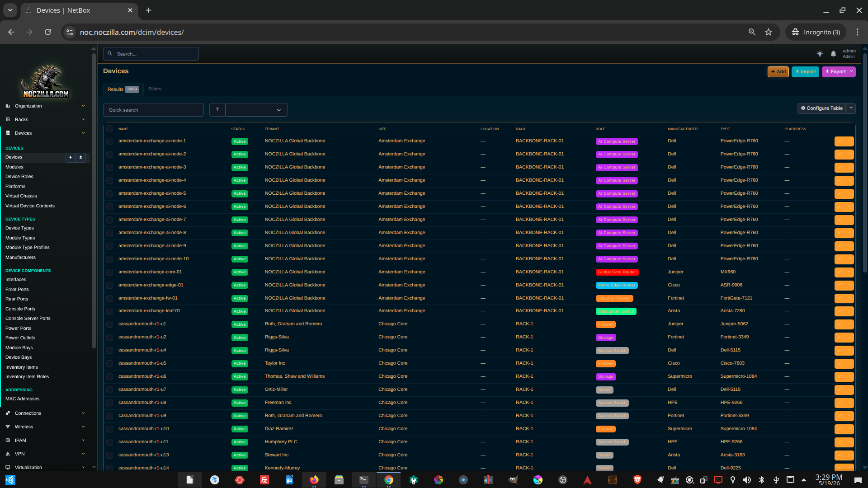Expand the Wireless sidebar menu

coord(46,427)
